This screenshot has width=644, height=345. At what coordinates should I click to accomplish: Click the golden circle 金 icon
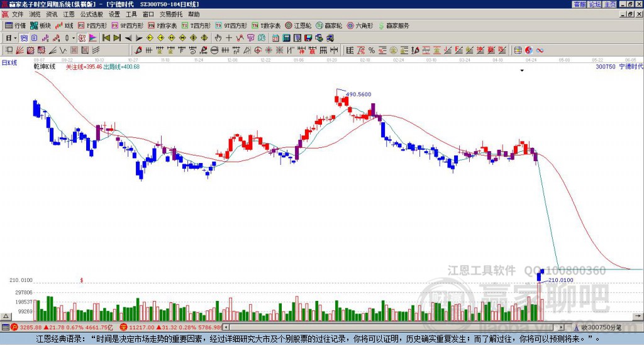pyautogui.click(x=392, y=50)
